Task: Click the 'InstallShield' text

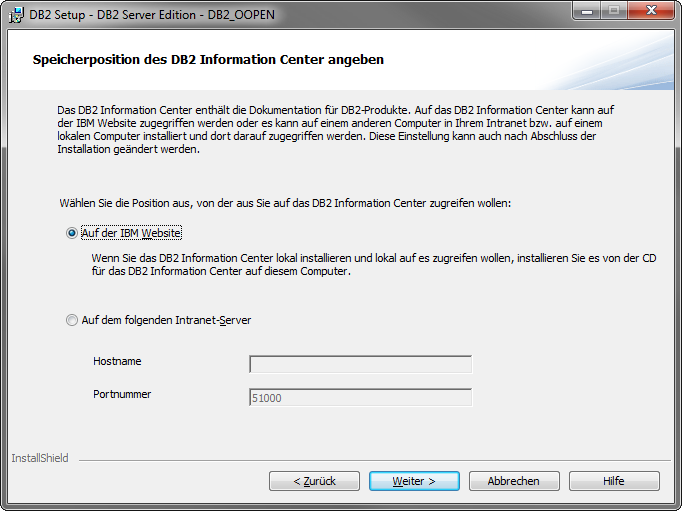Action: click(40, 458)
